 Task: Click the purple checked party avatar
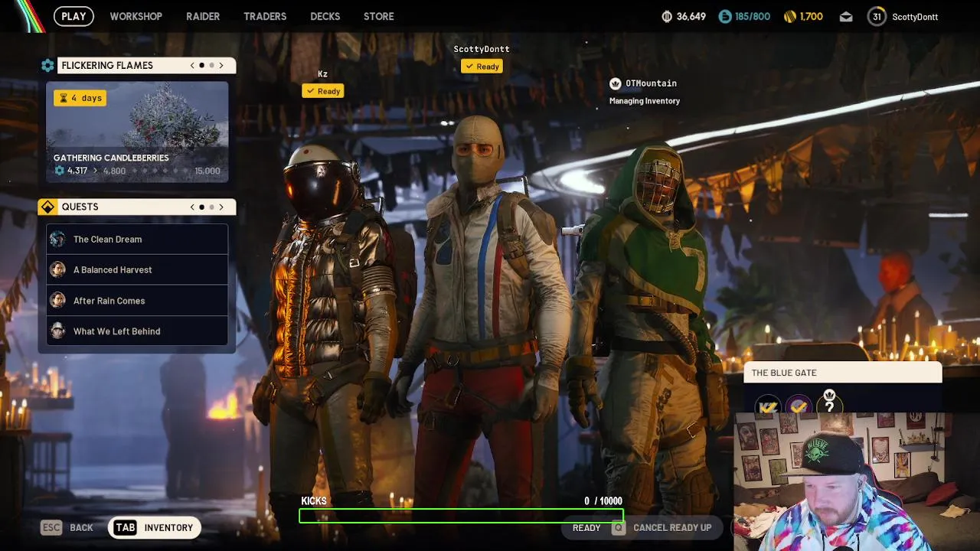pos(799,407)
